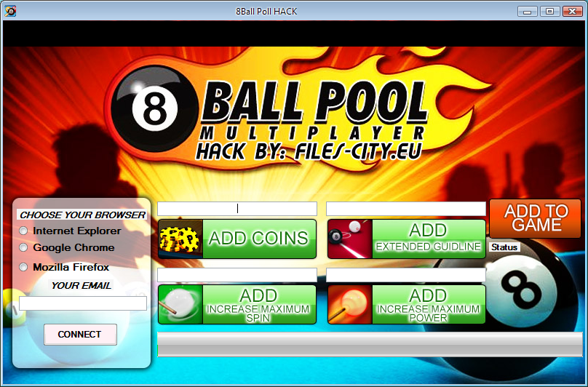Click the Status label
The image size is (588, 387).
click(504, 247)
